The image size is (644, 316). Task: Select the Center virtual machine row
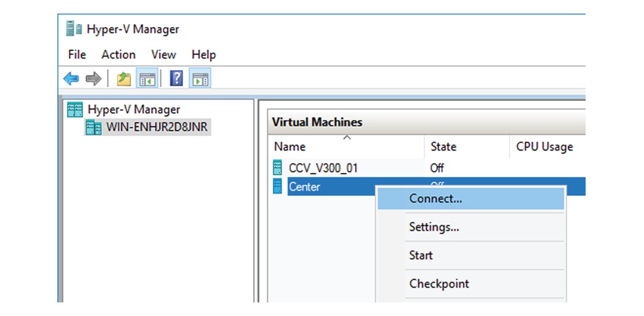[x=331, y=186]
